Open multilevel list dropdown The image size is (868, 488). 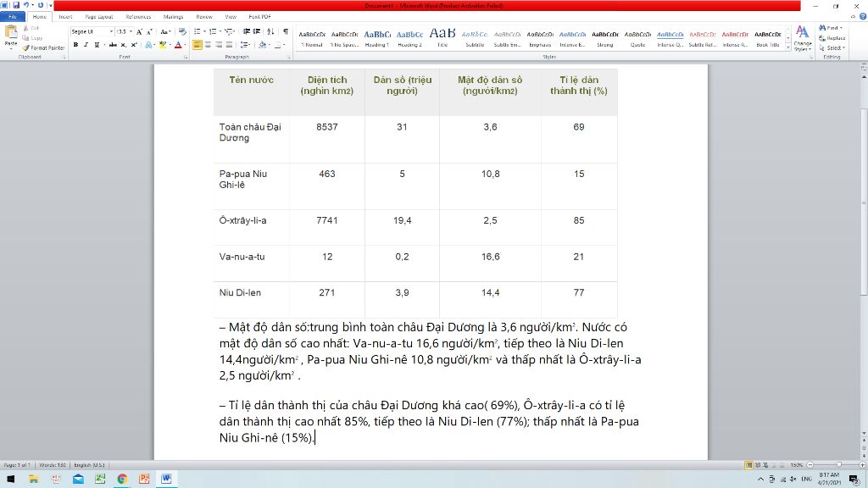(235, 32)
